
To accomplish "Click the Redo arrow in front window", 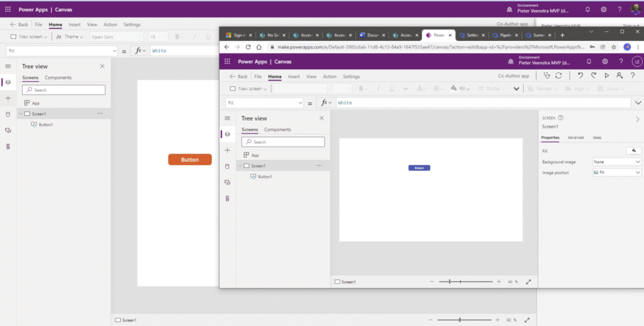I will [594, 76].
